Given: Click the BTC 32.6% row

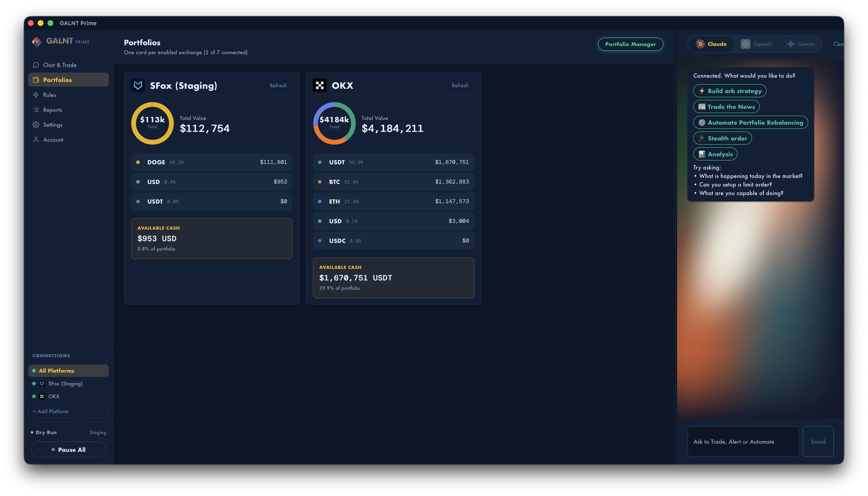Looking at the screenshot, I should (x=393, y=182).
